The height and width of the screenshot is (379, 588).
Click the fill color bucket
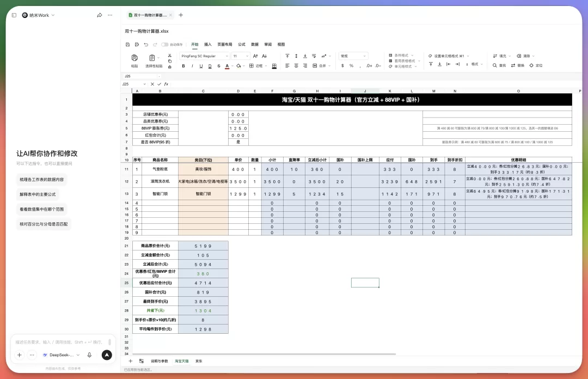(x=238, y=66)
